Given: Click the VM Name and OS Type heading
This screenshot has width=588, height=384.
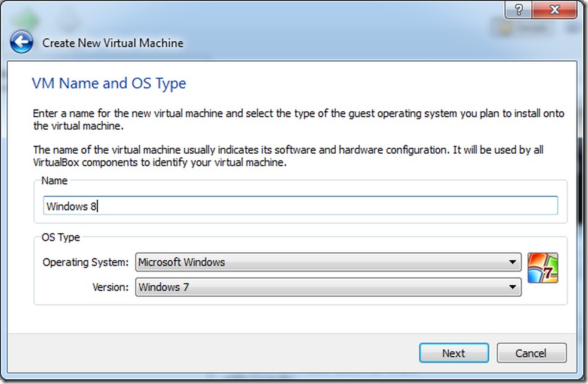Looking at the screenshot, I should point(109,83).
